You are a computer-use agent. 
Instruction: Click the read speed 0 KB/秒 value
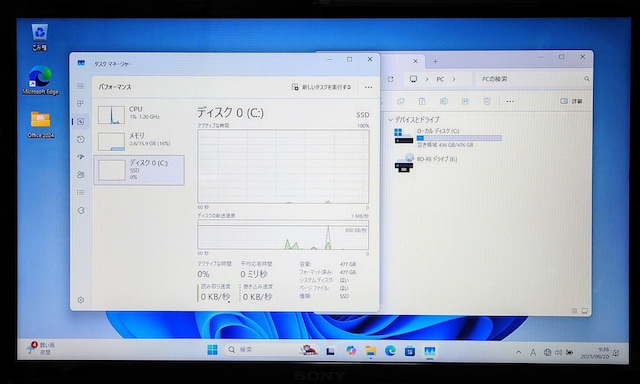pyautogui.click(x=216, y=297)
